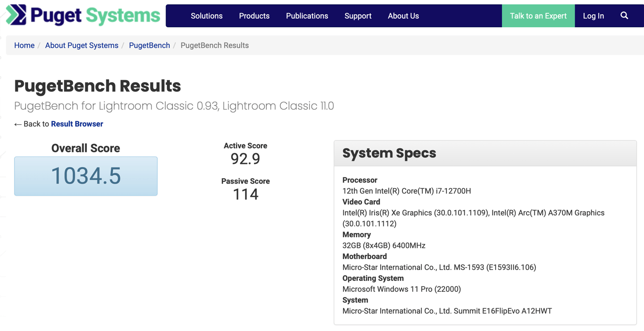The image size is (644, 331).
Task: Go to the About Us menu
Action: pos(403,16)
